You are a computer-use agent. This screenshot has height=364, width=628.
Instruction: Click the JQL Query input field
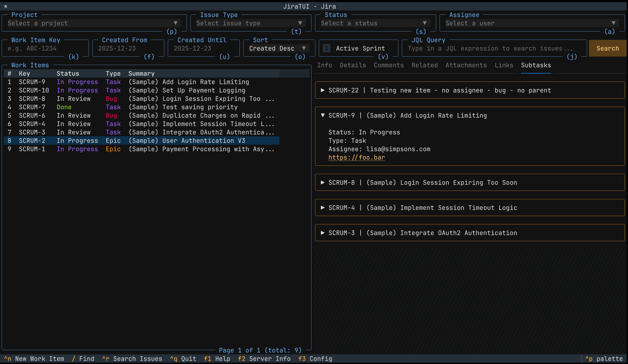tap(494, 48)
